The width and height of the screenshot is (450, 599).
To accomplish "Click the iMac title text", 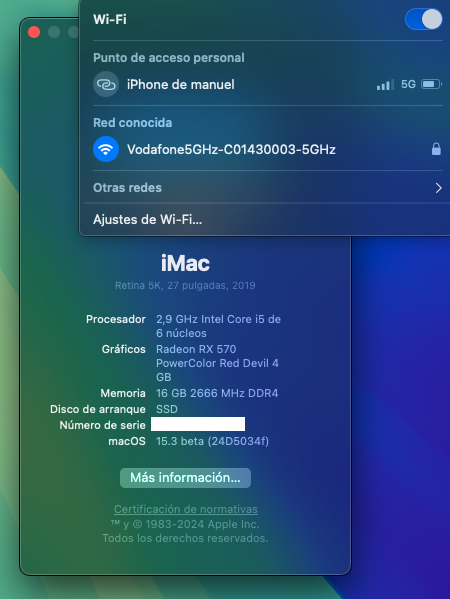I will tap(185, 263).
